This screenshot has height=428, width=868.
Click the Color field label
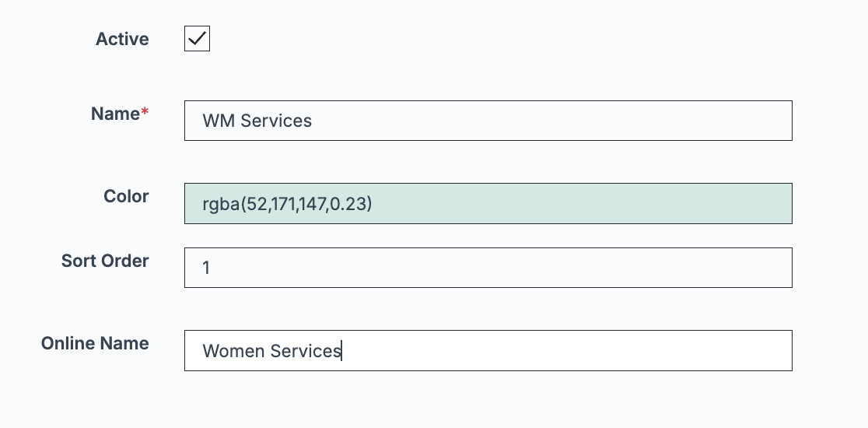126,196
